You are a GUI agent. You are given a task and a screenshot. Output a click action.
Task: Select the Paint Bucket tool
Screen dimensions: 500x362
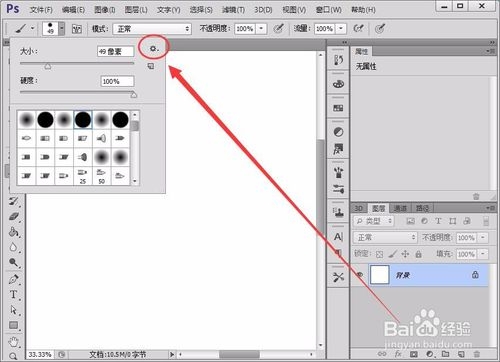coord(14,232)
